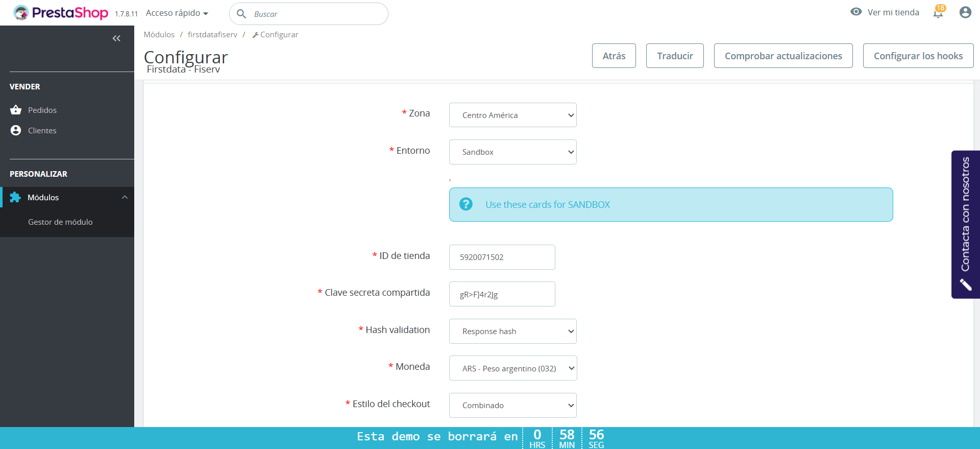The height and width of the screenshot is (449, 980).
Task: Click the Configurar page title
Action: tap(186, 57)
